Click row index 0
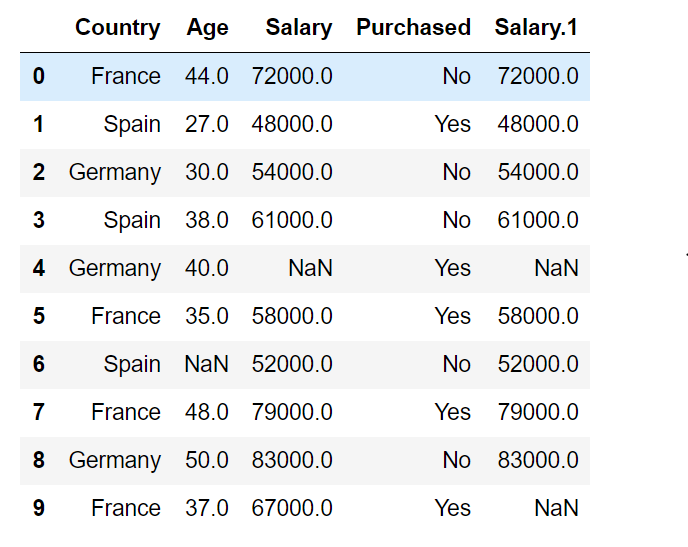Image resolution: width=688 pixels, height=547 pixels. [x=38, y=76]
